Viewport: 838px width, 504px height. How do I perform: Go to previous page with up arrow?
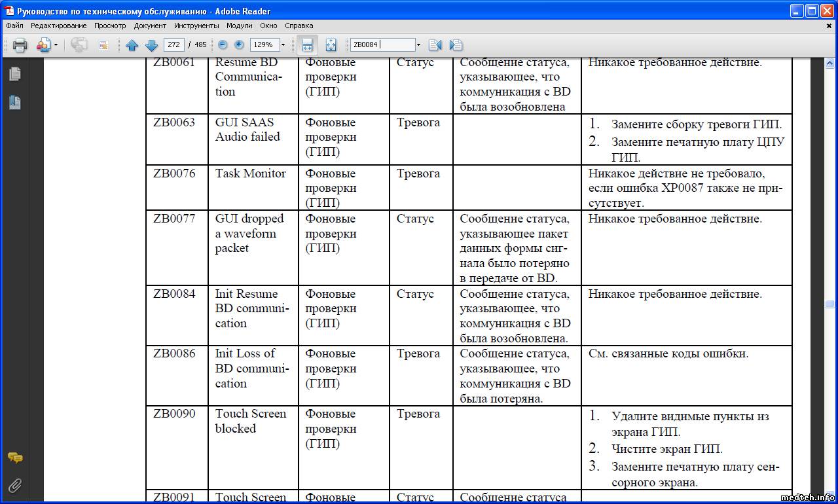coord(132,45)
